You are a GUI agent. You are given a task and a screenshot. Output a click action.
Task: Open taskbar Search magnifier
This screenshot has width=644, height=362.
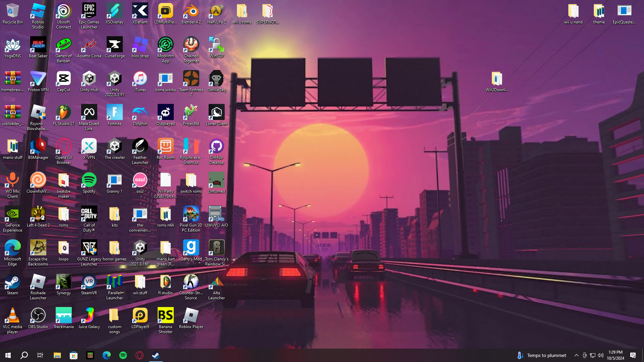24,355
